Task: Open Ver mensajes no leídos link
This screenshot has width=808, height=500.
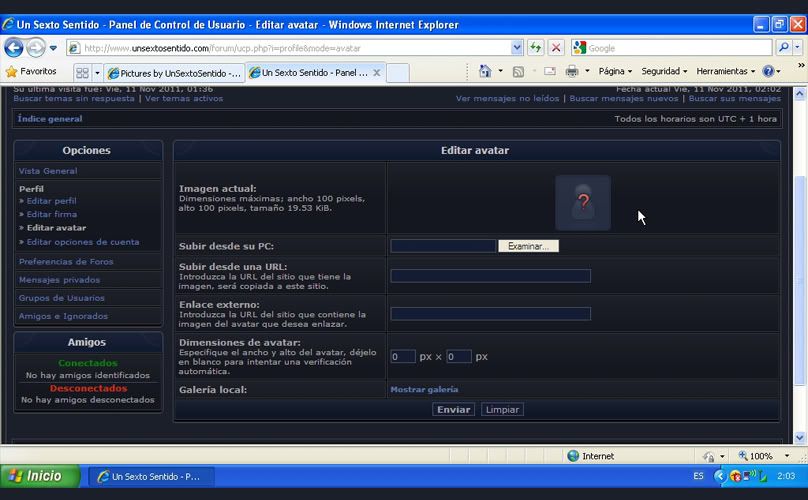Action: 507,98
